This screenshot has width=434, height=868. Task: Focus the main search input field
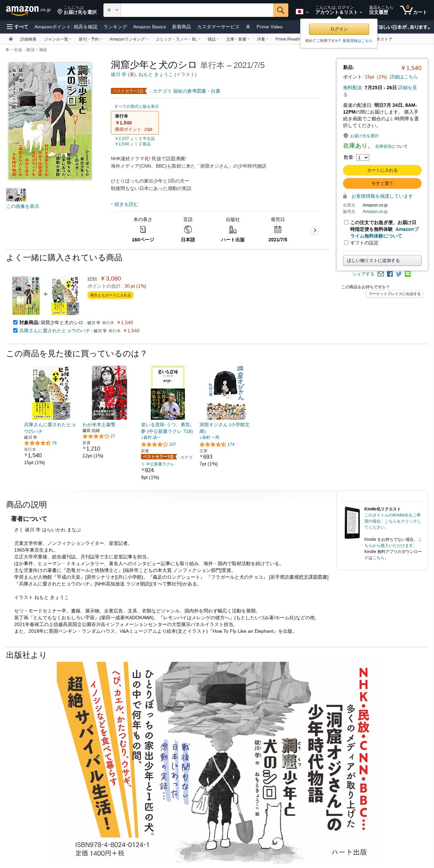click(197, 10)
